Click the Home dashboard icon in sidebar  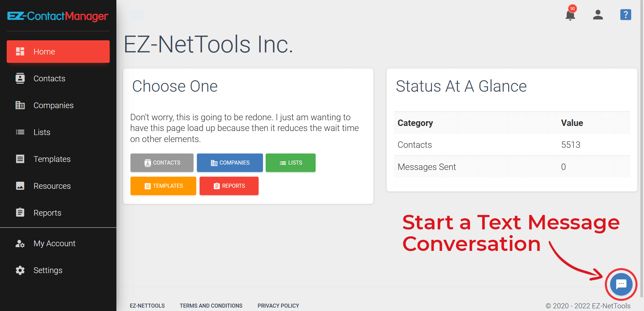20,51
